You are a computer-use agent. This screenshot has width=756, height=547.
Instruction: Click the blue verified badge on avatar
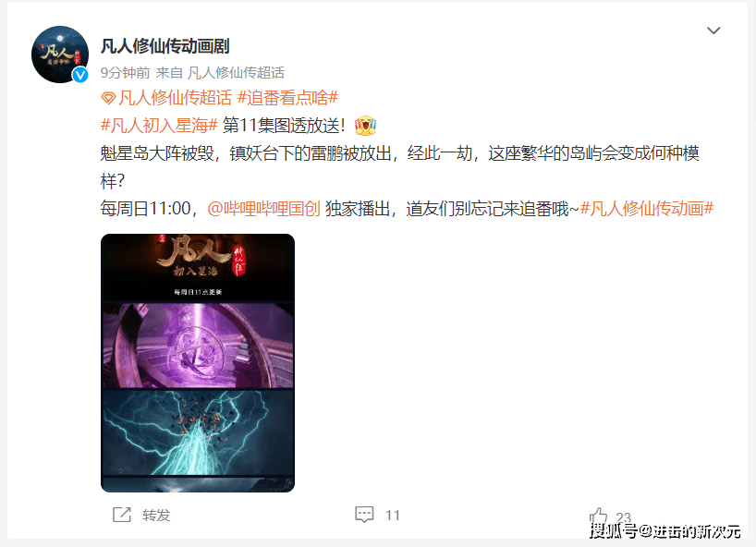coord(80,75)
